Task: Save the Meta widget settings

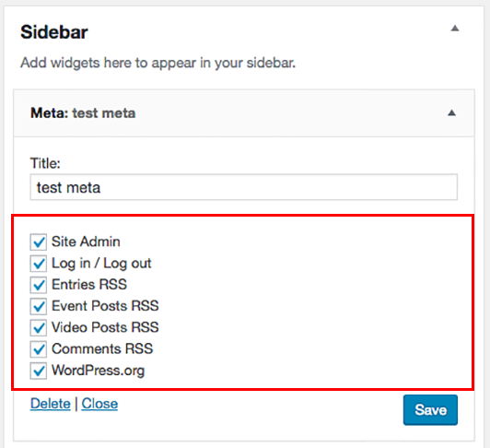Action: tap(430, 410)
